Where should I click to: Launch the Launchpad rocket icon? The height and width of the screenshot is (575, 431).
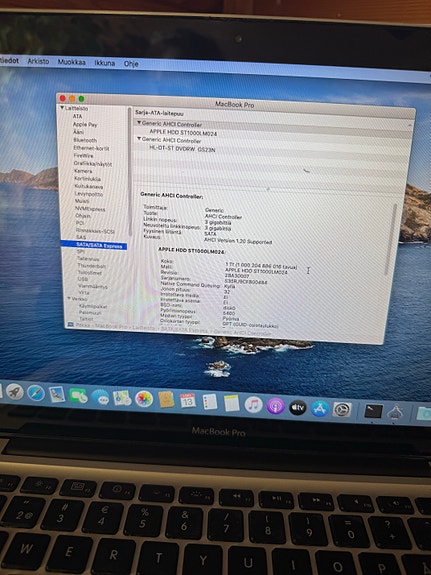pos(15,392)
